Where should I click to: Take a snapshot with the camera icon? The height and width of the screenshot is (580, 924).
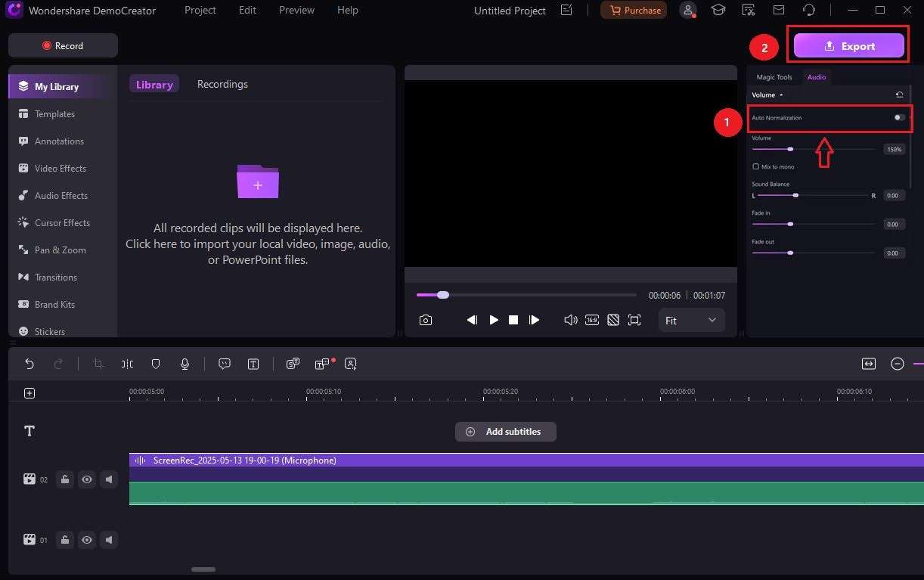[426, 320]
